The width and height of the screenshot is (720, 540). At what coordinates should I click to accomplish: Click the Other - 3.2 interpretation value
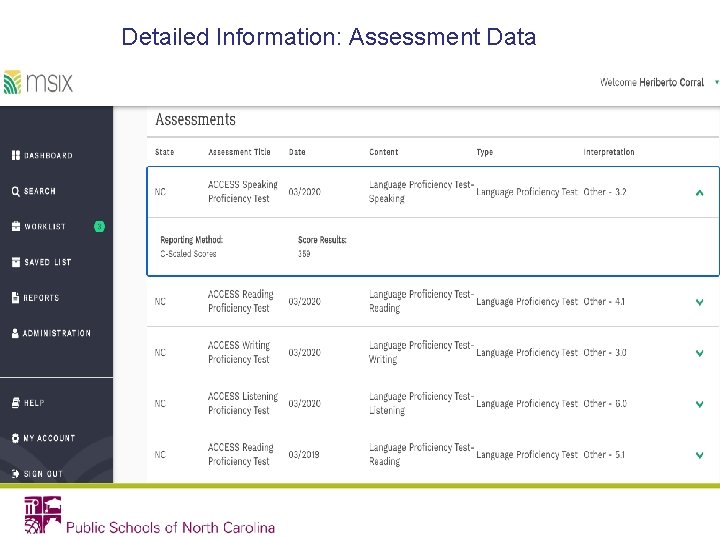(605, 192)
